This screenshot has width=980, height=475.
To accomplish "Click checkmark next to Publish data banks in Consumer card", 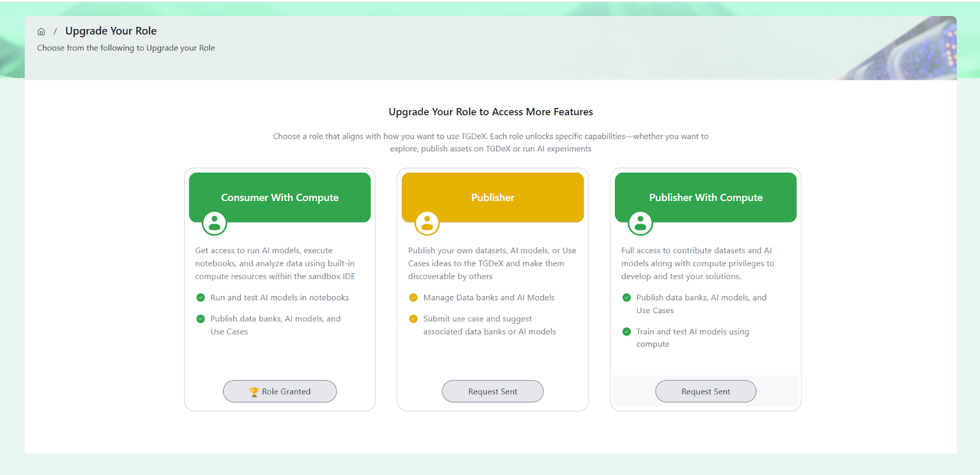I will pyautogui.click(x=200, y=319).
